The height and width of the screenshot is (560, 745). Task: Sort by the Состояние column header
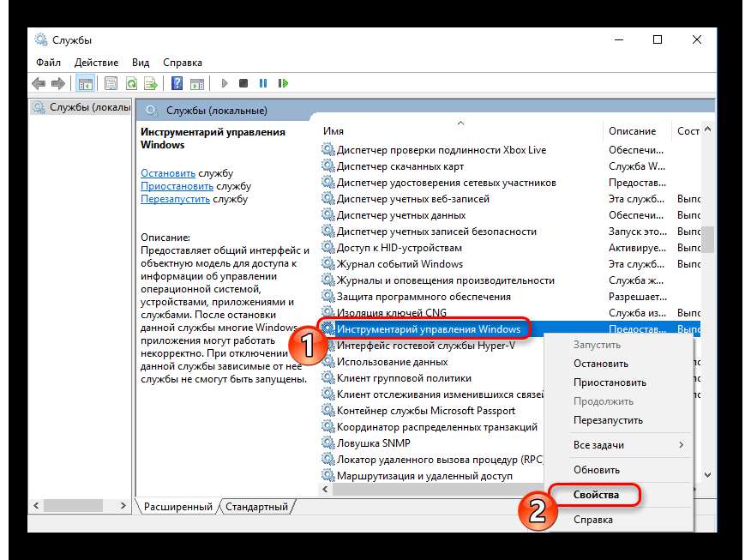(688, 130)
